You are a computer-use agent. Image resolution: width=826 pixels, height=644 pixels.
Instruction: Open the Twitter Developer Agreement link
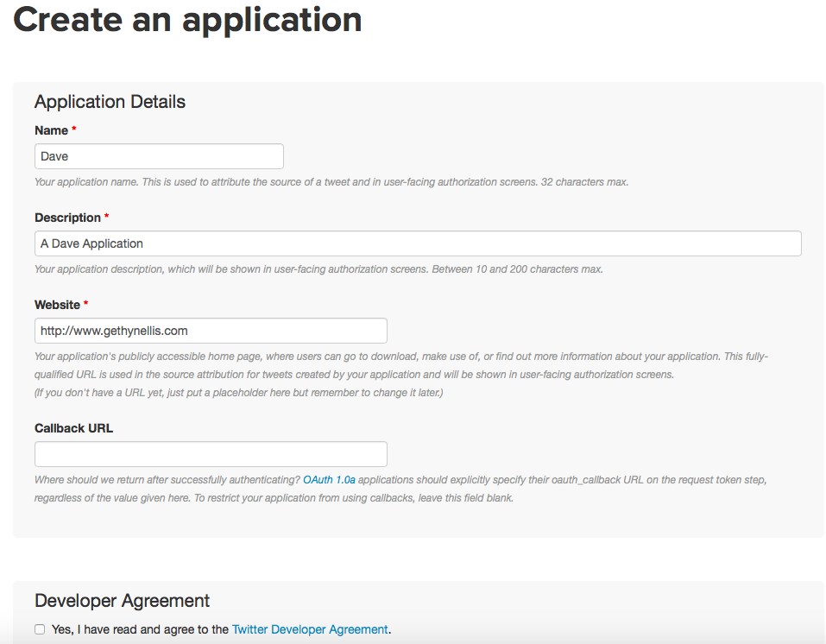pos(310,629)
